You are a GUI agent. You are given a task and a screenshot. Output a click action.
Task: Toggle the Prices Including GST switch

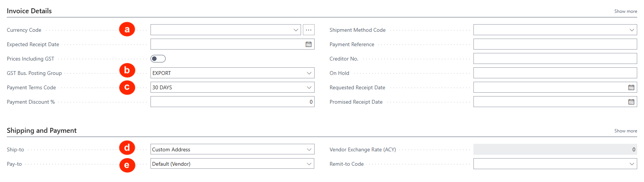(x=158, y=59)
